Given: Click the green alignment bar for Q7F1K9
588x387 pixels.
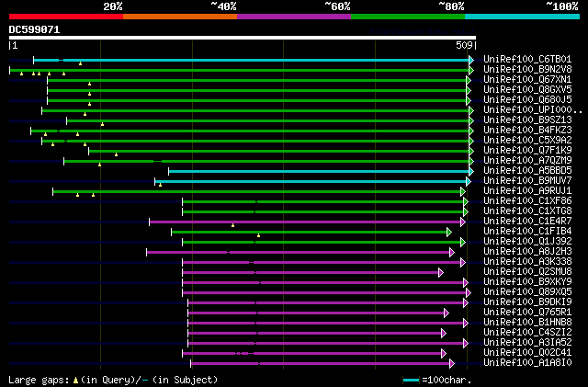Looking at the screenshot, I should click(x=279, y=152).
